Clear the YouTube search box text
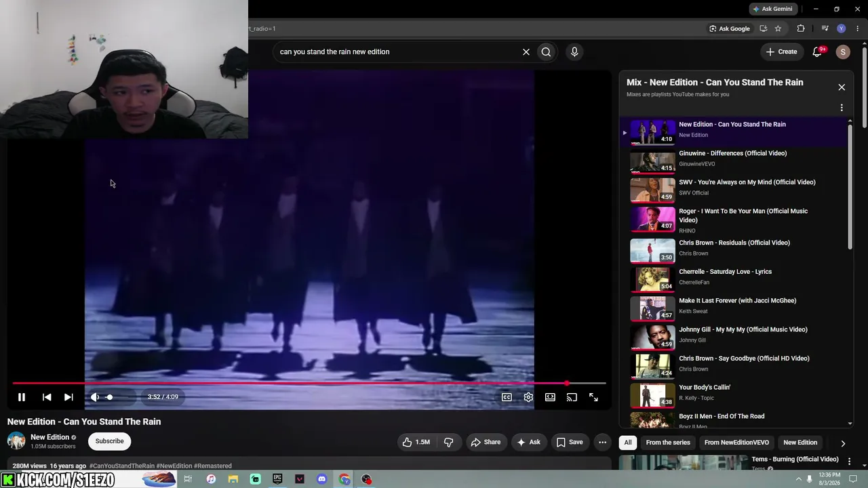This screenshot has width=868, height=488. point(526,52)
